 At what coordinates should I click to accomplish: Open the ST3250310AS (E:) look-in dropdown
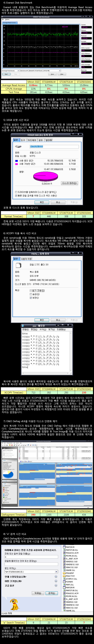(31, 571)
